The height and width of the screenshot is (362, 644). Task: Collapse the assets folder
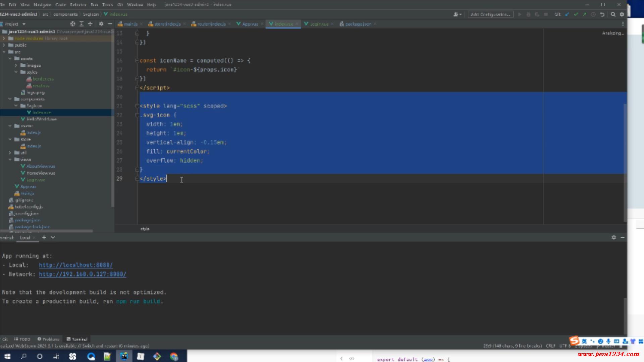pos(10,58)
